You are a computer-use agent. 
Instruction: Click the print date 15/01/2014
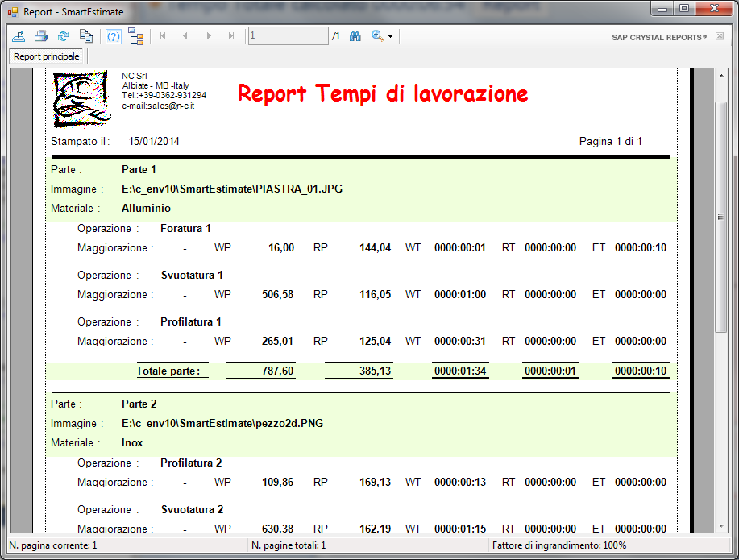pos(154,142)
